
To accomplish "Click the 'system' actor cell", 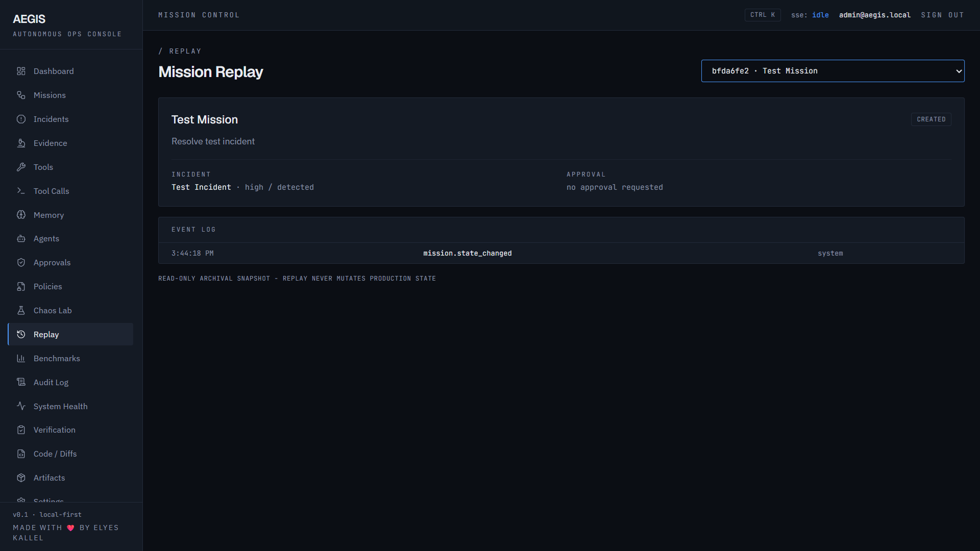I will tap(830, 253).
